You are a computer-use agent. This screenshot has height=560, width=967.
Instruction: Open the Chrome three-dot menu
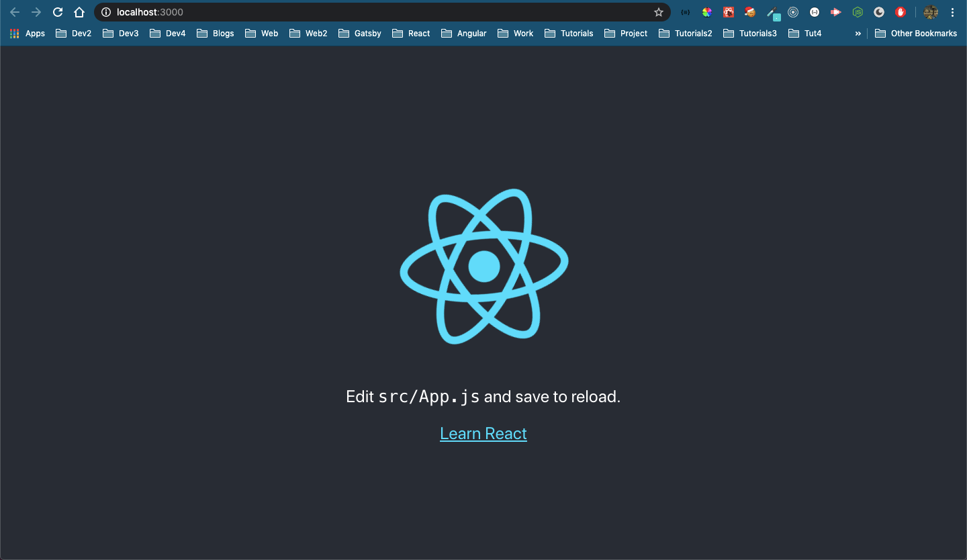[953, 12]
